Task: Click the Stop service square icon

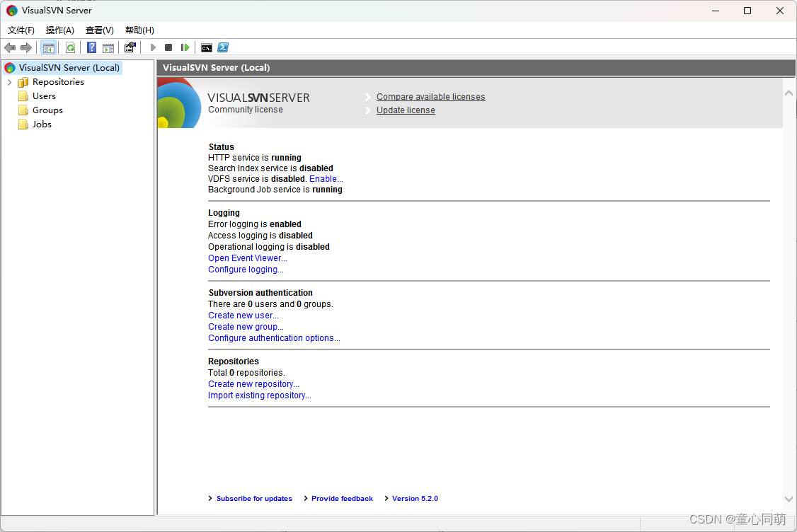Action: pyautogui.click(x=168, y=48)
